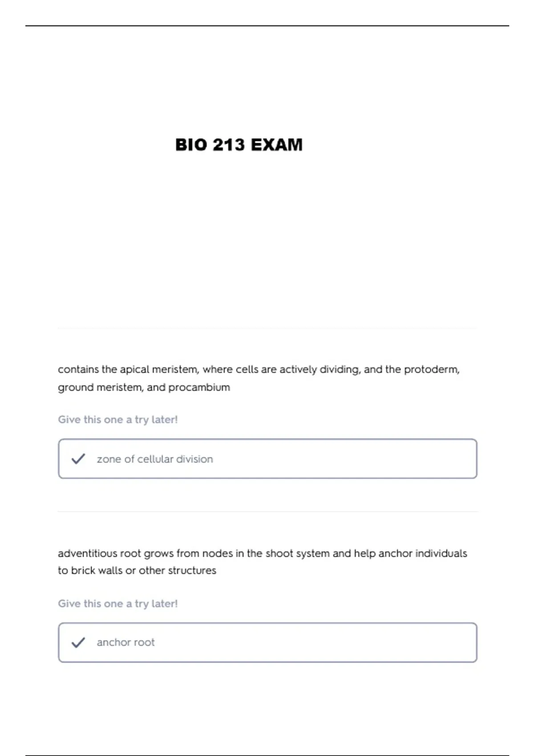Select the 'anchor root' answer box
This screenshot has width=534, height=756.
[267, 642]
